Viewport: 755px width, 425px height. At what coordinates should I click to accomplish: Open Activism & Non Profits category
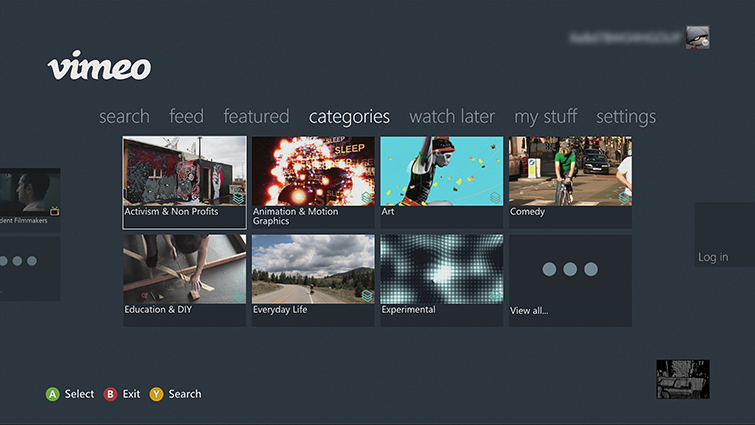(184, 182)
